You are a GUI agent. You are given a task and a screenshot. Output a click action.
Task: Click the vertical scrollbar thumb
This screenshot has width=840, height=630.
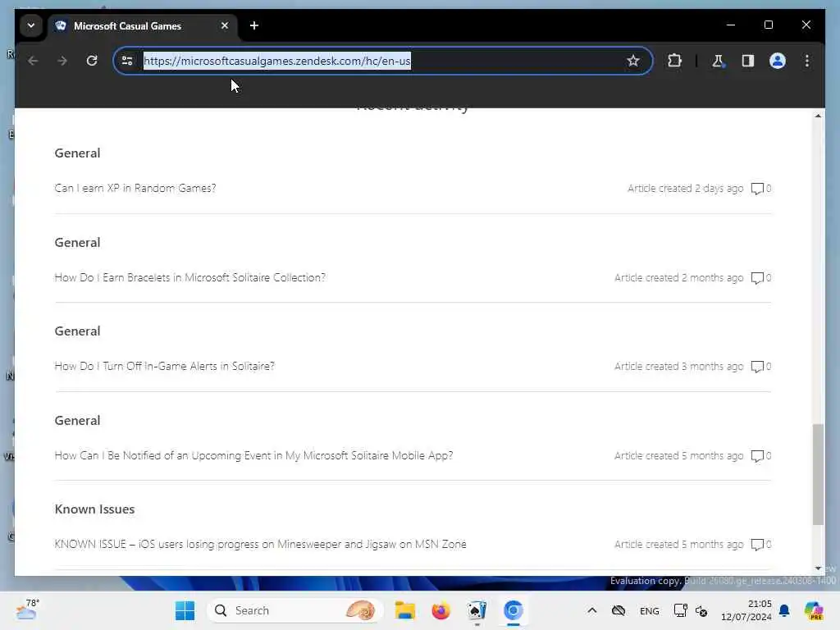818,474
